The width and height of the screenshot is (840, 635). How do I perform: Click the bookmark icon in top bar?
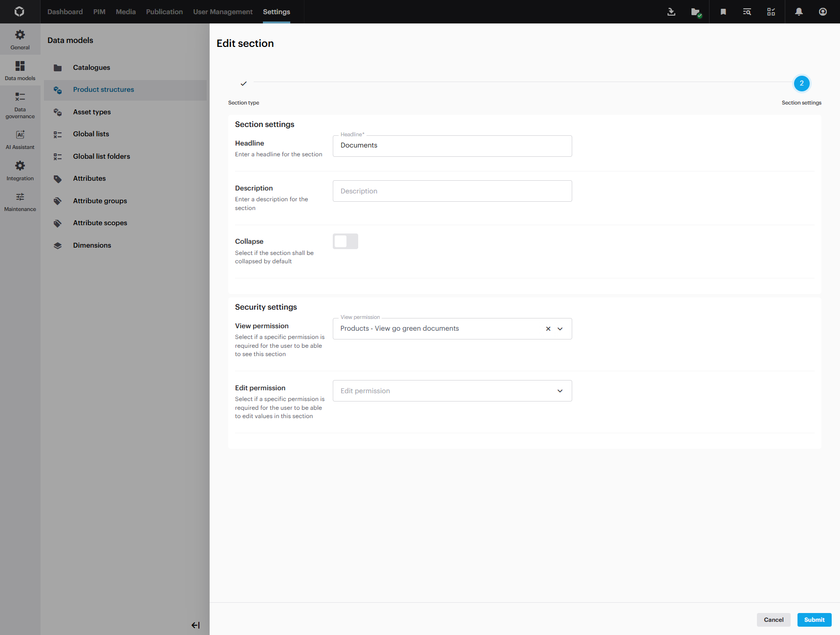[x=723, y=12]
